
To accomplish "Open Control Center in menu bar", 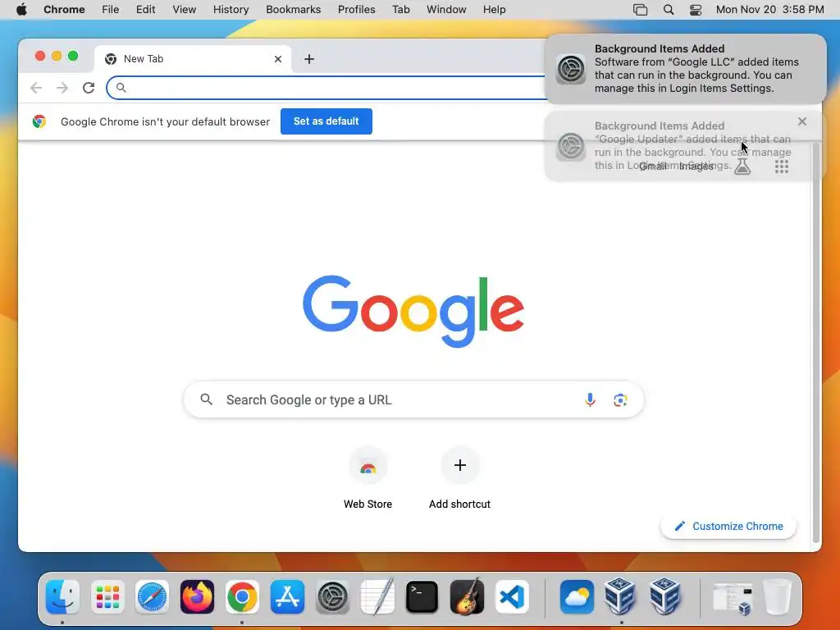I will click(696, 10).
